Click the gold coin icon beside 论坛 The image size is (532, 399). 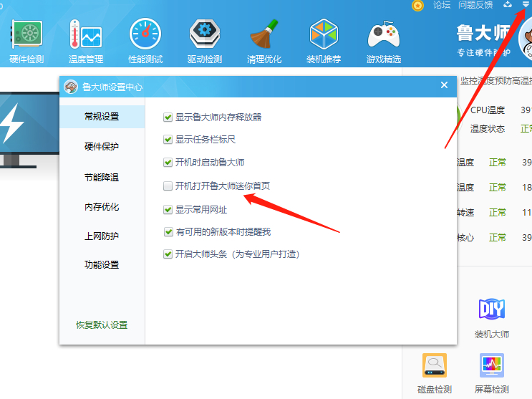[x=417, y=6]
